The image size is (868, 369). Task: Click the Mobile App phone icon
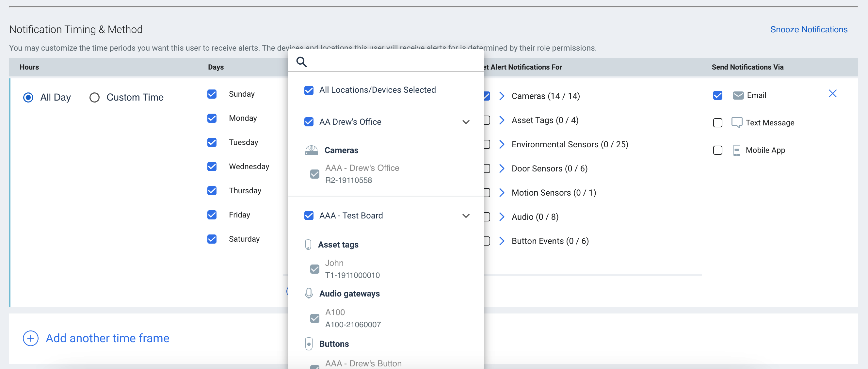click(738, 150)
